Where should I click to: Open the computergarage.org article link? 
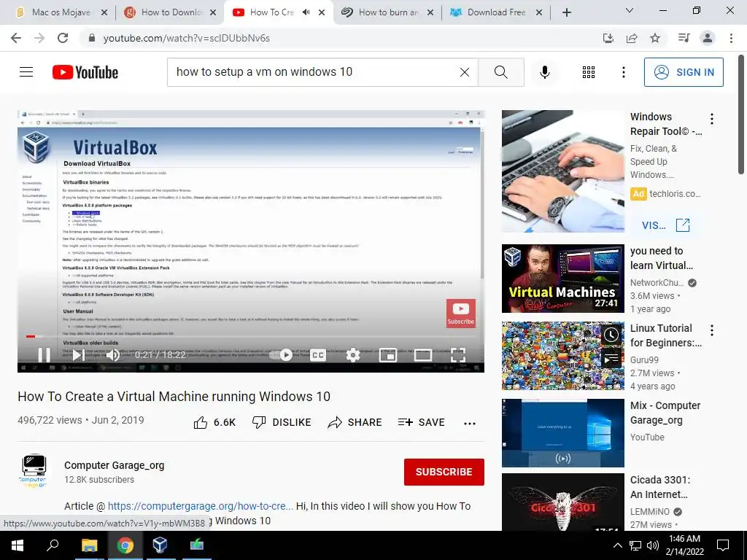click(201, 506)
